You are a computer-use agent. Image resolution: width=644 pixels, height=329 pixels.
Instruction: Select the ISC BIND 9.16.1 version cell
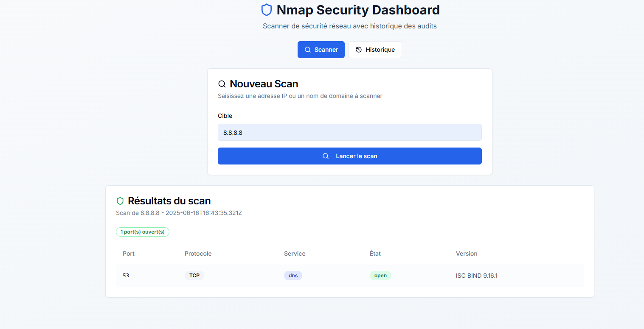(x=476, y=276)
